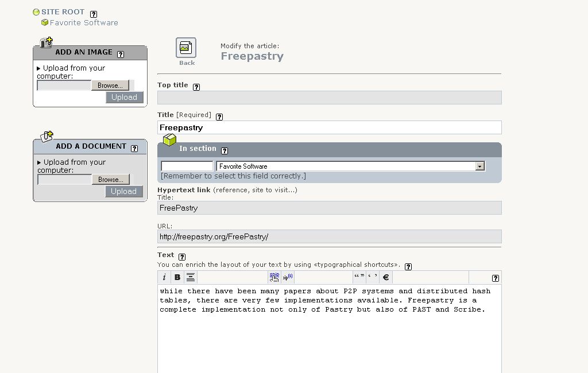
Task: Insert a subheading with the intertitle button
Action: coord(191,277)
